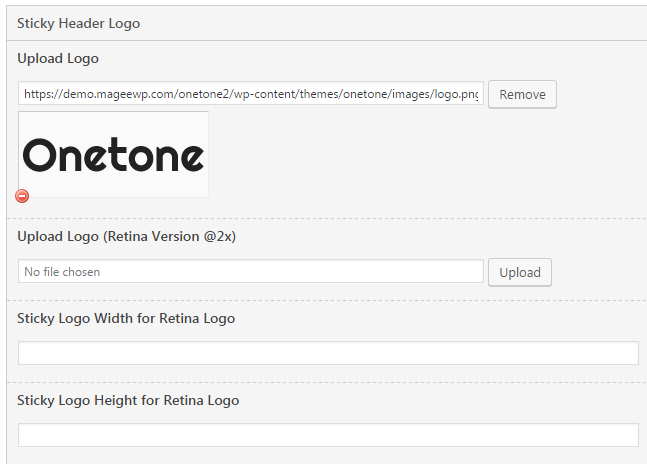Click the Remove button beside logo URL
Screen dimensions: 647x464
point(522,94)
